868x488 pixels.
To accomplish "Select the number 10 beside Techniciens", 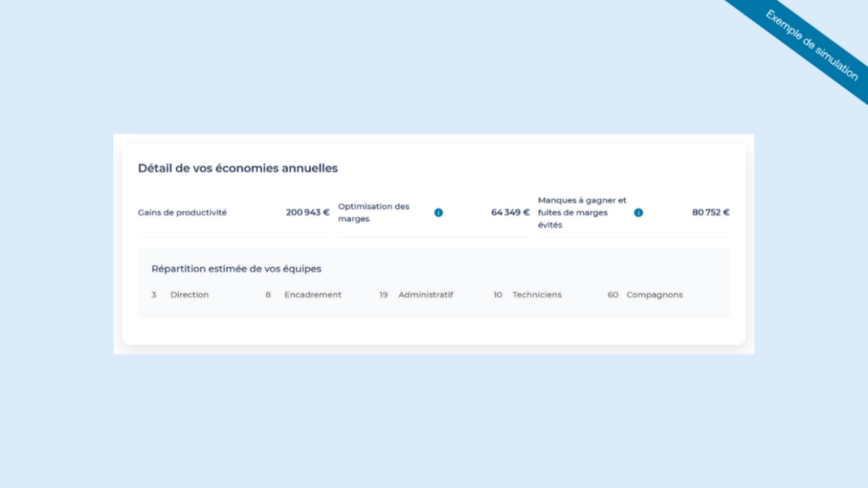I will point(498,295).
